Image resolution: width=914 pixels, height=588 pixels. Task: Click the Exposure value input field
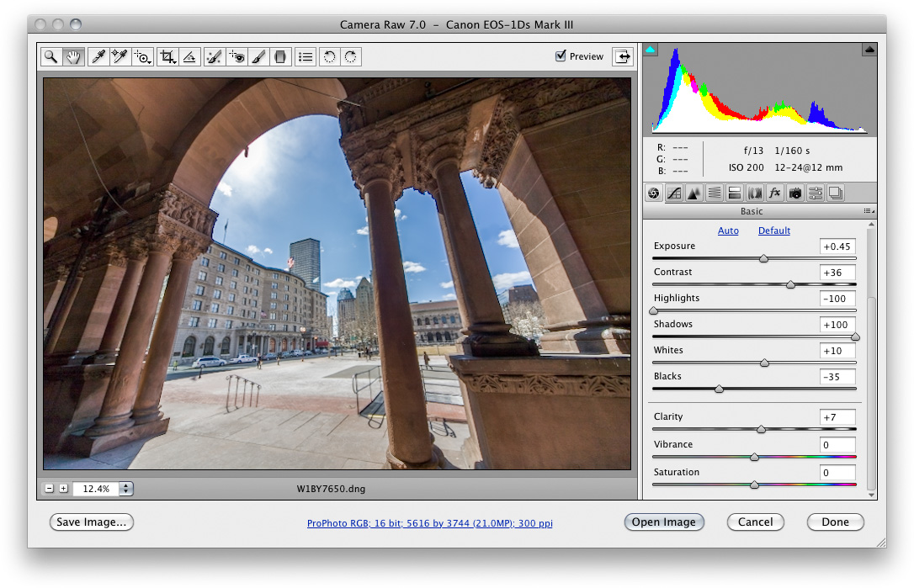837,246
